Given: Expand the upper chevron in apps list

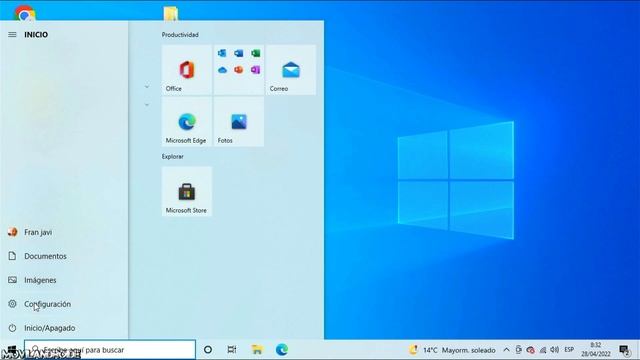Looking at the screenshot, I should click(147, 87).
